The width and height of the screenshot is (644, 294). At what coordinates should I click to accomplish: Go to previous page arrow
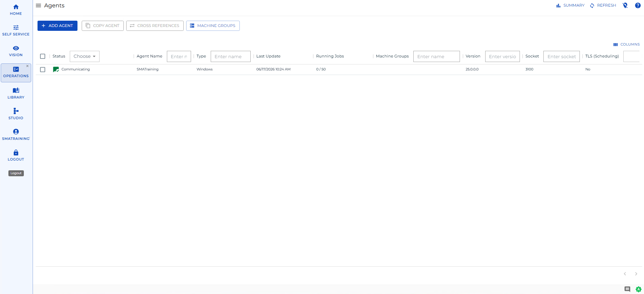625,274
